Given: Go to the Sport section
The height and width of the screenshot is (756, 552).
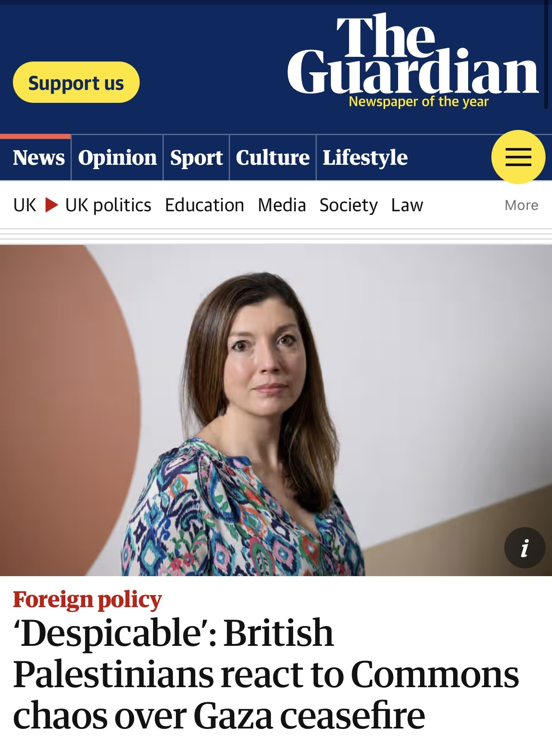Looking at the screenshot, I should pos(196,158).
